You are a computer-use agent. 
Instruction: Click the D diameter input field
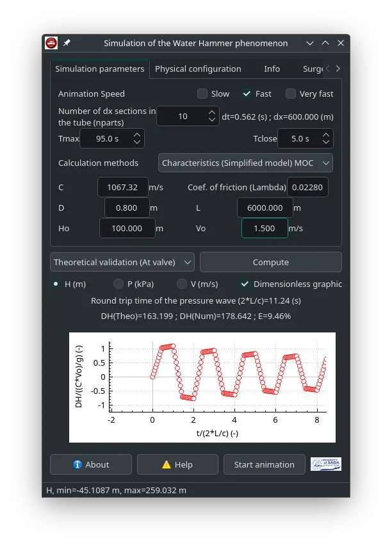[x=127, y=208]
